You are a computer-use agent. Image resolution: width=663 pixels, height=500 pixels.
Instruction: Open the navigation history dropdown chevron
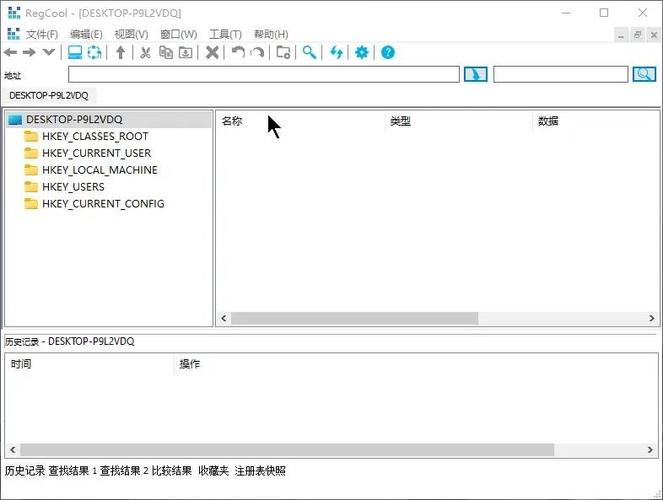pyautogui.click(x=49, y=52)
